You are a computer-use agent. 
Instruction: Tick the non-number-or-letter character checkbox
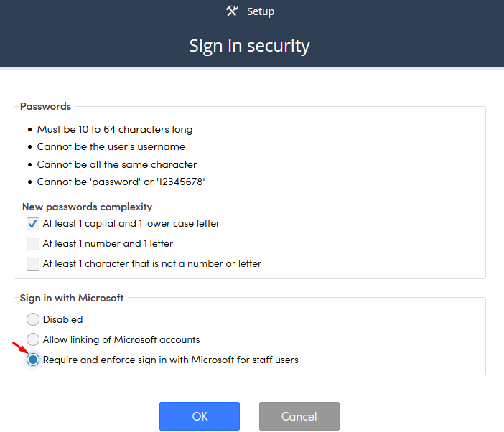(x=33, y=264)
